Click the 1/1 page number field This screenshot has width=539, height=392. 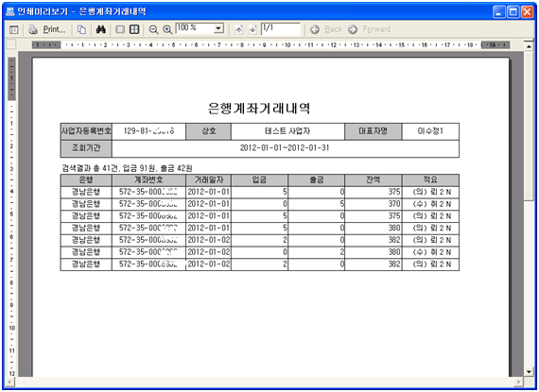coord(281,28)
